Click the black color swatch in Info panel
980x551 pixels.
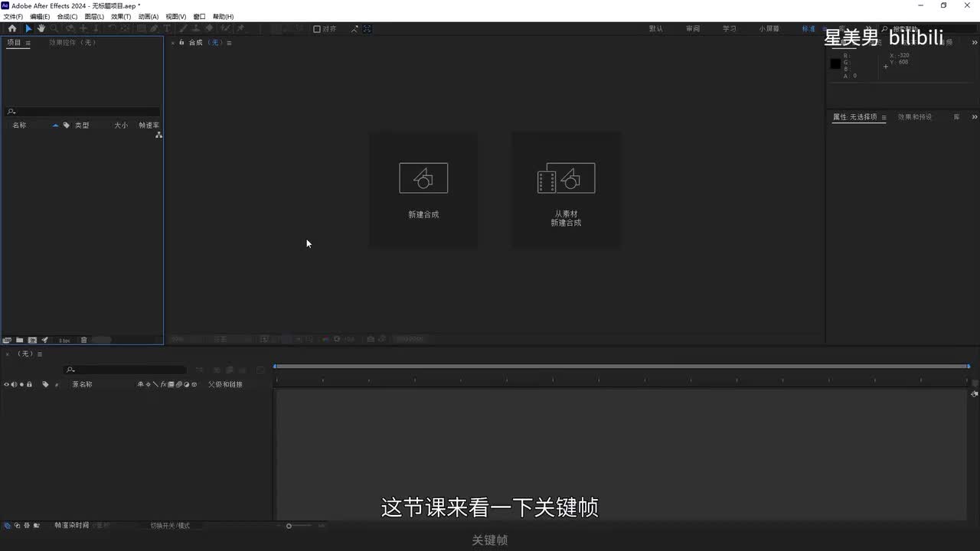835,64
